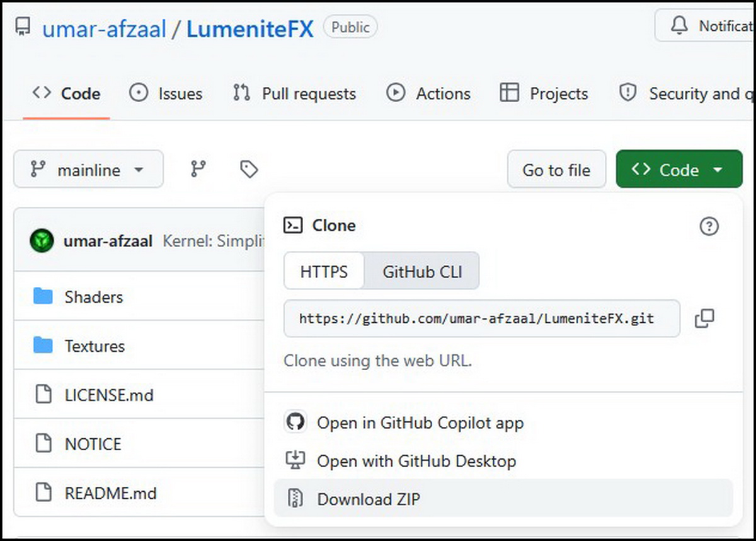Open the README.md file

tap(110, 492)
